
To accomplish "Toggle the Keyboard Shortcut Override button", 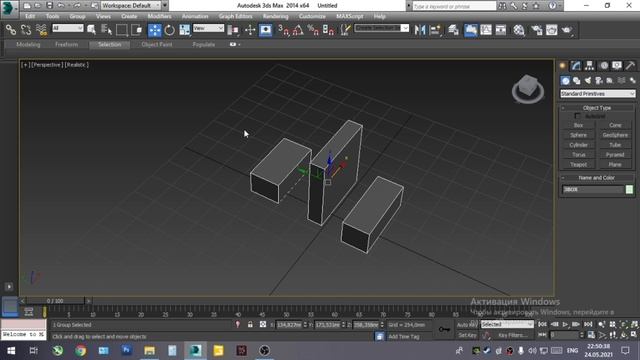I will click(266, 30).
